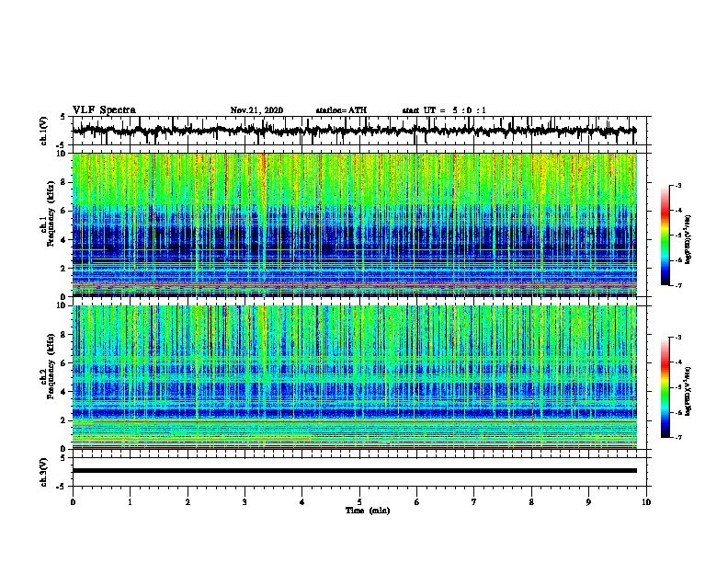Click the "8" kHz tick of ch.1 spectrogram
Viewport: 728px width, 563px height.
(63, 182)
